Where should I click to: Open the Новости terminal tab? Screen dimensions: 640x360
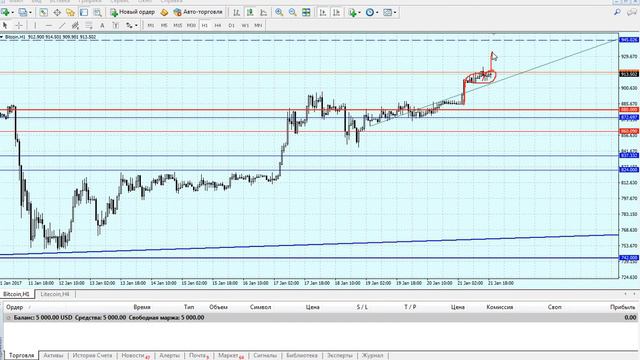(136, 356)
